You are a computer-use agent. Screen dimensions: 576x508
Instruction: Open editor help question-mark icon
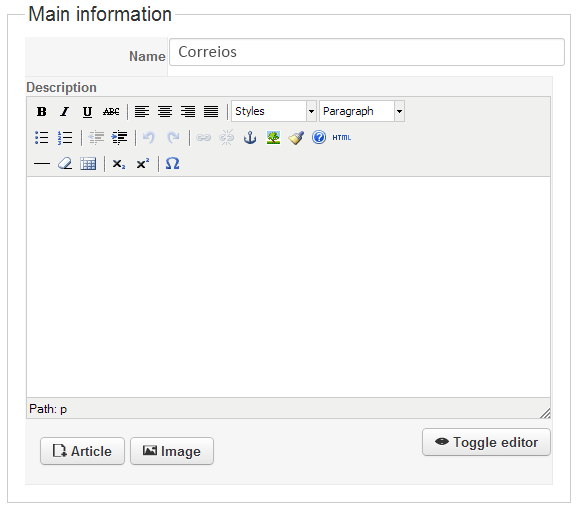click(x=319, y=138)
